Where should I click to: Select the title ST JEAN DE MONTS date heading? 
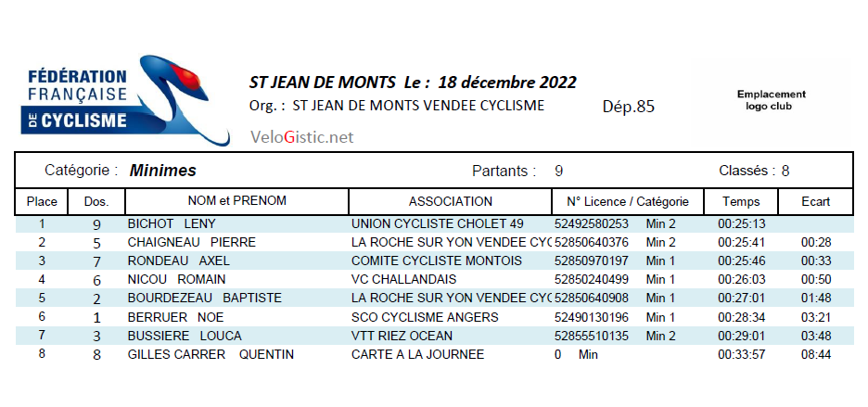[413, 82]
